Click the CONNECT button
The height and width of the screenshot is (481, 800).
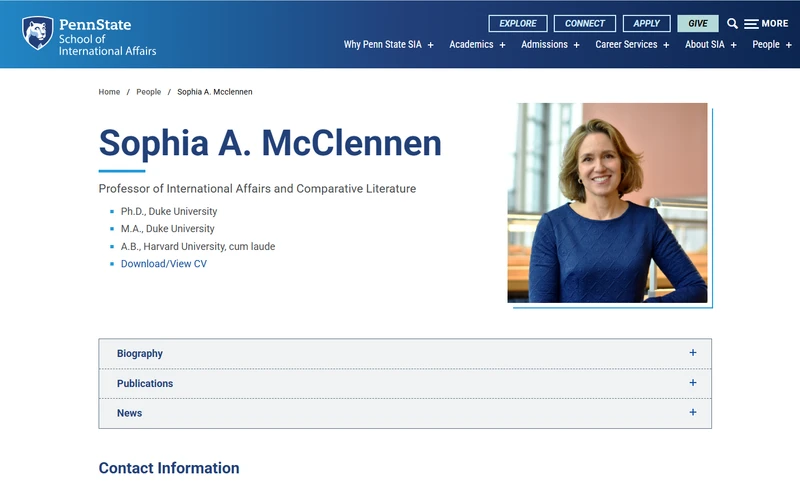(585, 23)
